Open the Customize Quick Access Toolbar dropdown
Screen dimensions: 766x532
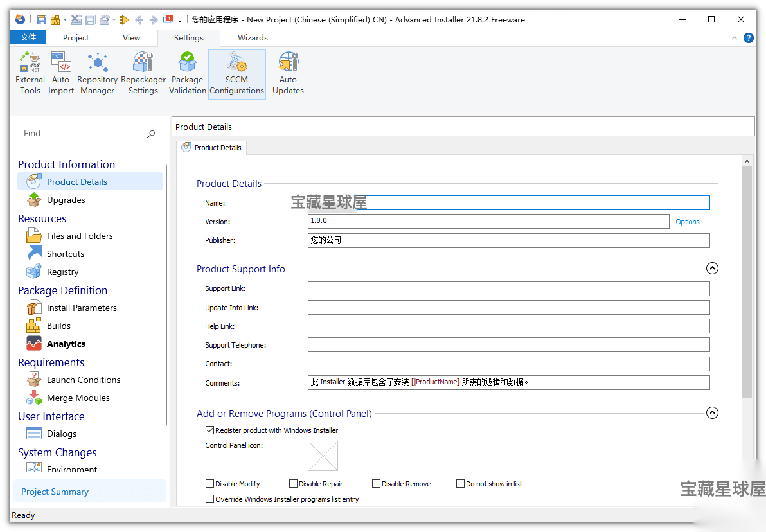(x=179, y=20)
